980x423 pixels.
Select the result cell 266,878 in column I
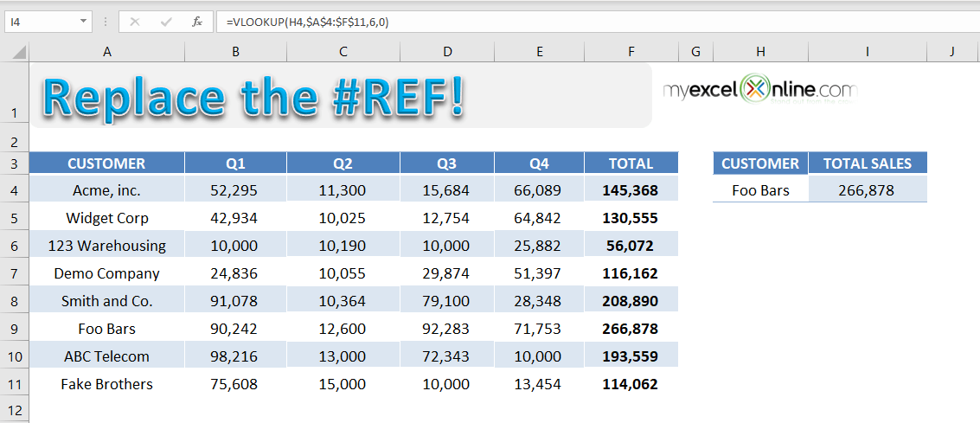[x=868, y=190]
